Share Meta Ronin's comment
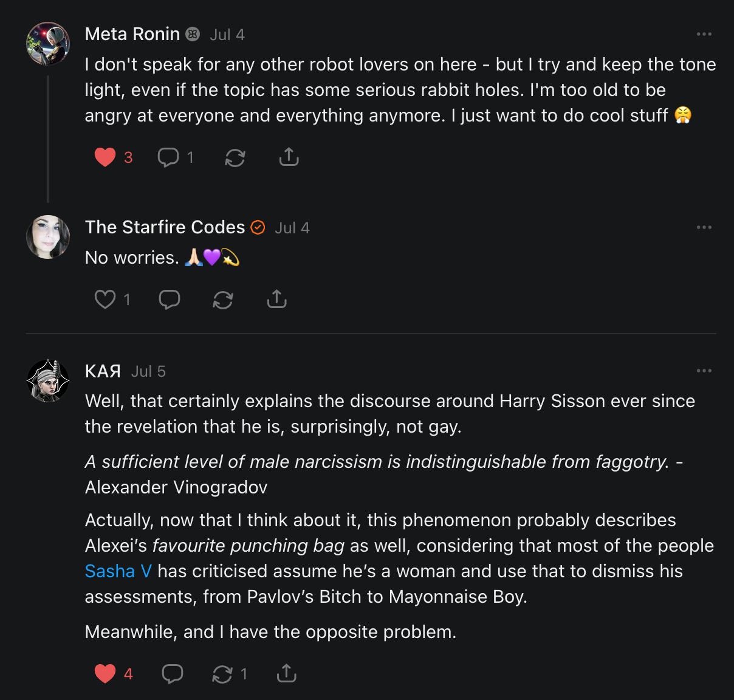The height and width of the screenshot is (700, 734). (289, 157)
